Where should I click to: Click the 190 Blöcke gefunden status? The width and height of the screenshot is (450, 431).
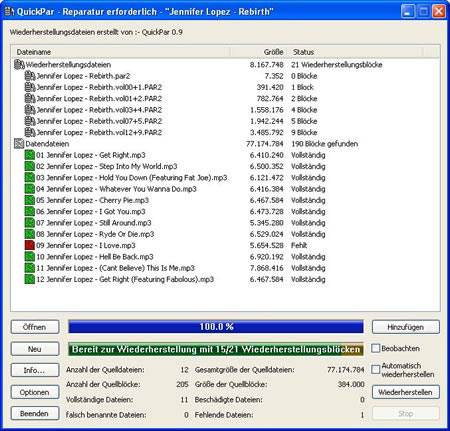pos(324,144)
